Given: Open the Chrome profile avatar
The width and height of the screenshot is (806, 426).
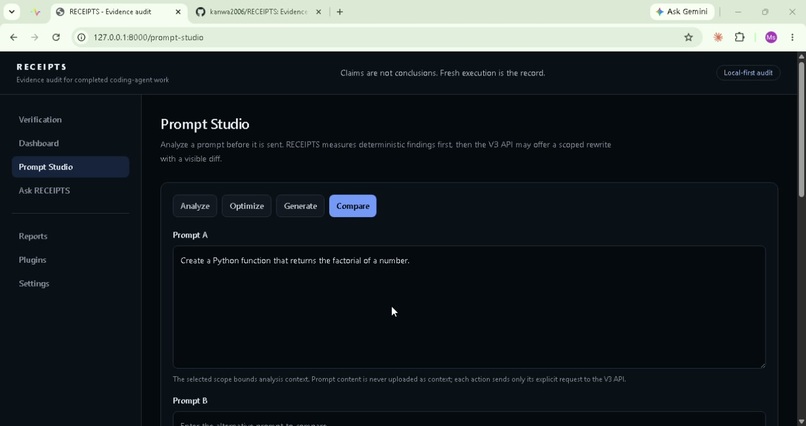Looking at the screenshot, I should pyautogui.click(x=771, y=38).
